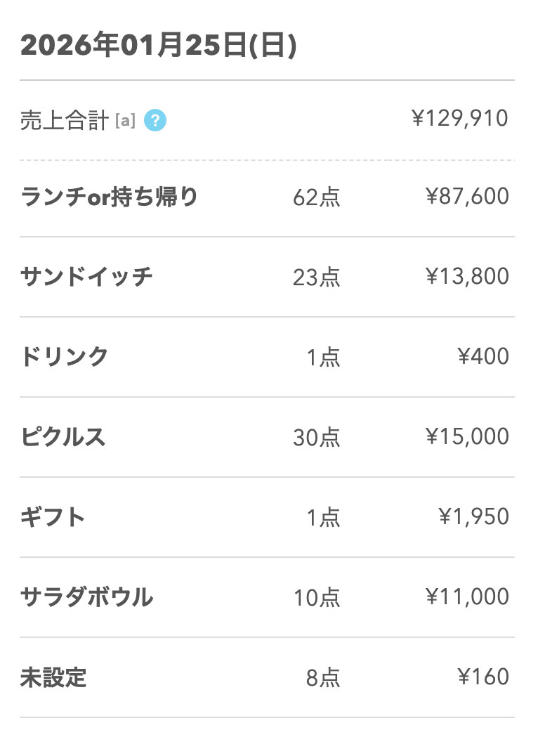Click the ¥87,600 sales amount
538x756 pixels.
tap(467, 196)
